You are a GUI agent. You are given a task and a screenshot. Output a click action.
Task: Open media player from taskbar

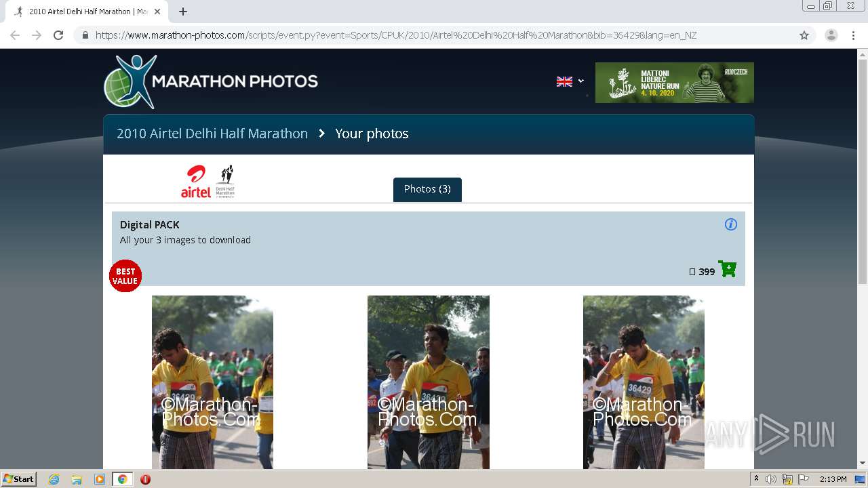pyautogui.click(x=100, y=479)
